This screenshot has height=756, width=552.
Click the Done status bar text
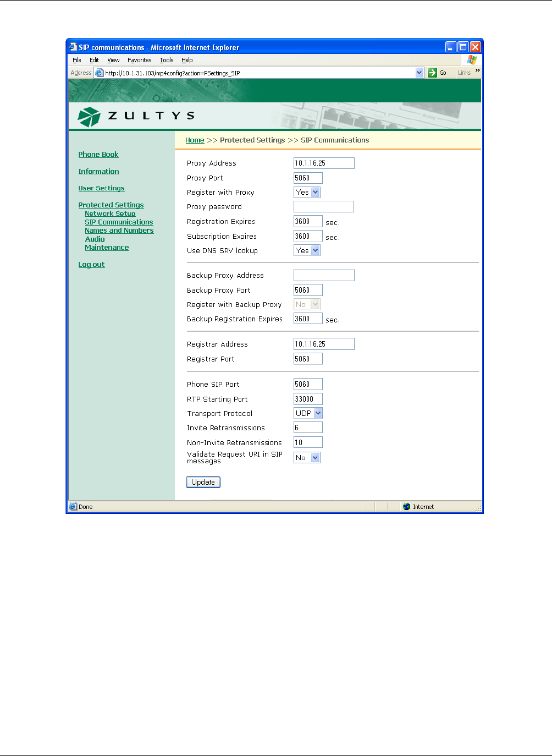pyautogui.click(x=86, y=507)
